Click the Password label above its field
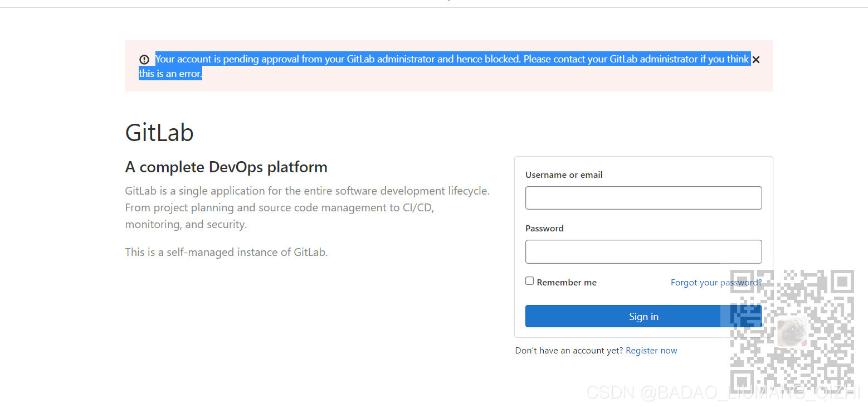The image size is (868, 407). pyautogui.click(x=544, y=228)
